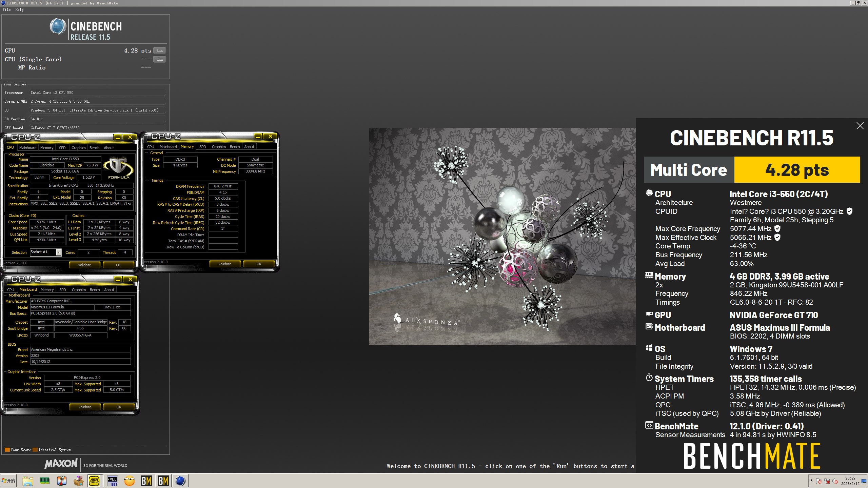This screenshot has height=488, width=868.
Task: Open the Socket #1 selection dropdown
Action: coord(58,252)
